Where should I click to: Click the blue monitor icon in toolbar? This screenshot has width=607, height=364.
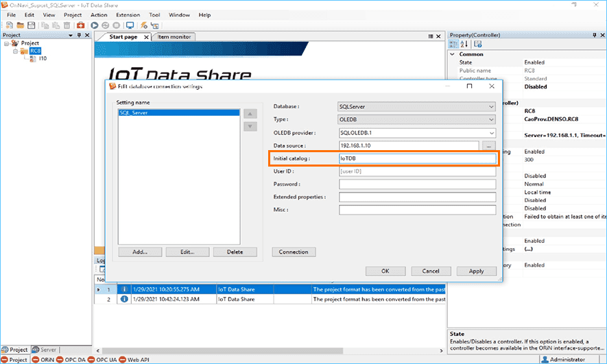tap(130, 25)
